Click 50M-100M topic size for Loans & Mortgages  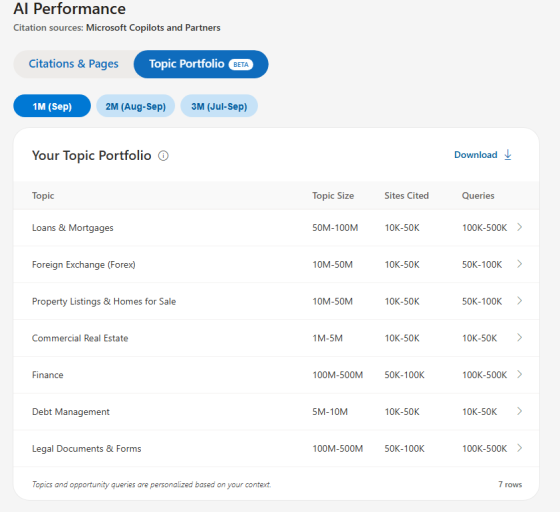335,228
